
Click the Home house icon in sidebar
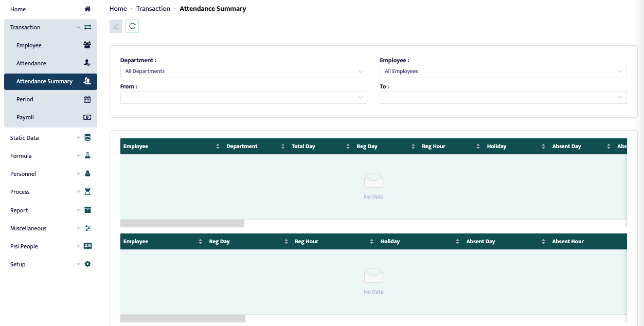(87, 9)
